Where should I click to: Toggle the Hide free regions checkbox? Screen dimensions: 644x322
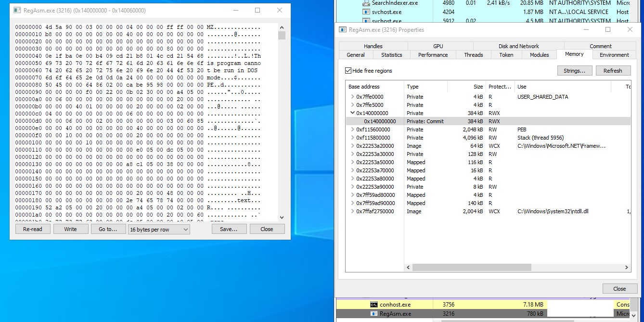[x=348, y=71]
